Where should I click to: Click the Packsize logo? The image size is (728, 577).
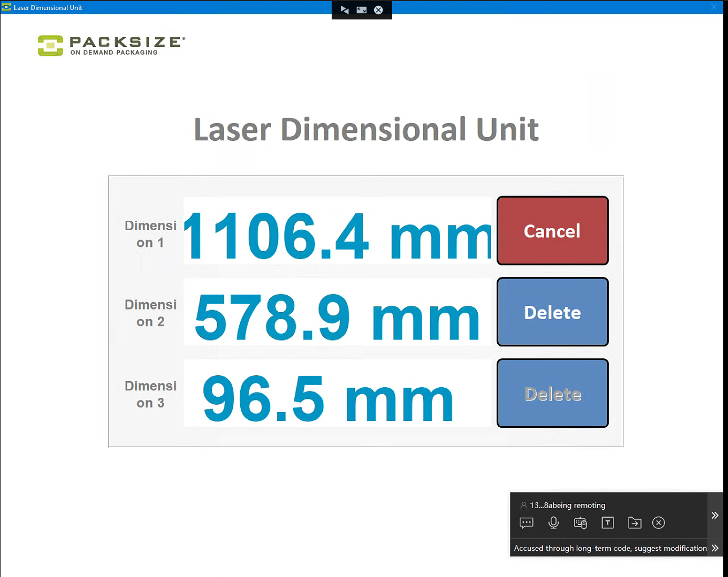111,46
